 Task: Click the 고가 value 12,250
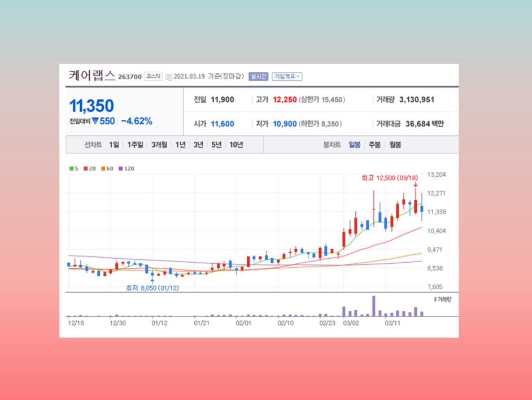(x=285, y=100)
